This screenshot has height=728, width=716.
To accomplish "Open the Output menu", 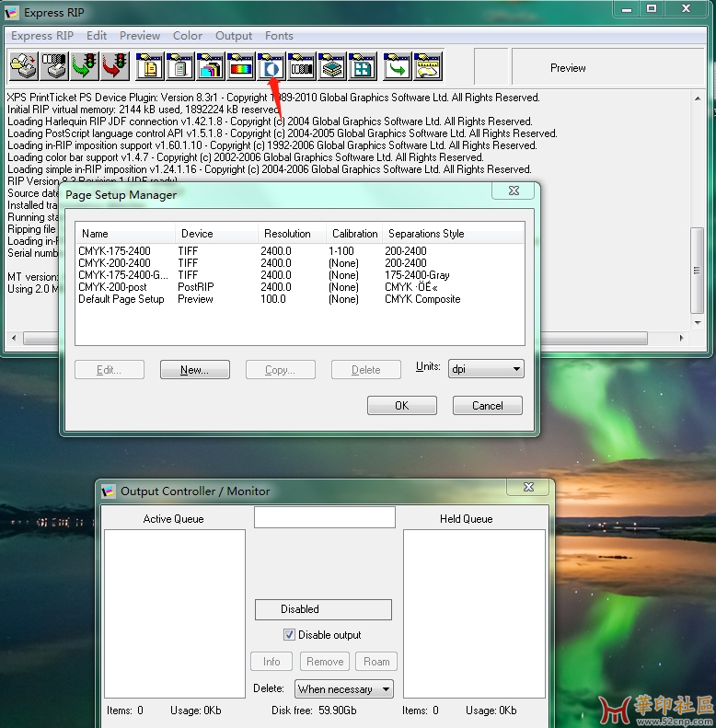I will [234, 36].
